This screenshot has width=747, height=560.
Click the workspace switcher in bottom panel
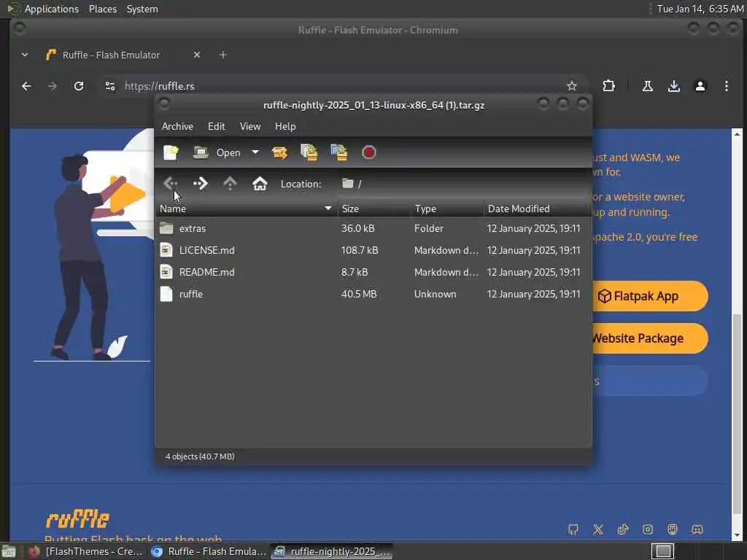click(662, 551)
